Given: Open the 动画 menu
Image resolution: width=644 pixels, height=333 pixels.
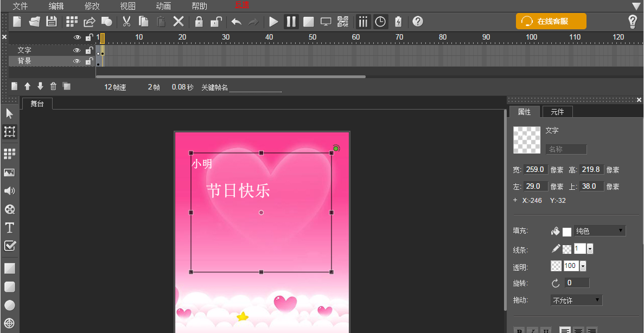Looking at the screenshot, I should point(163,6).
